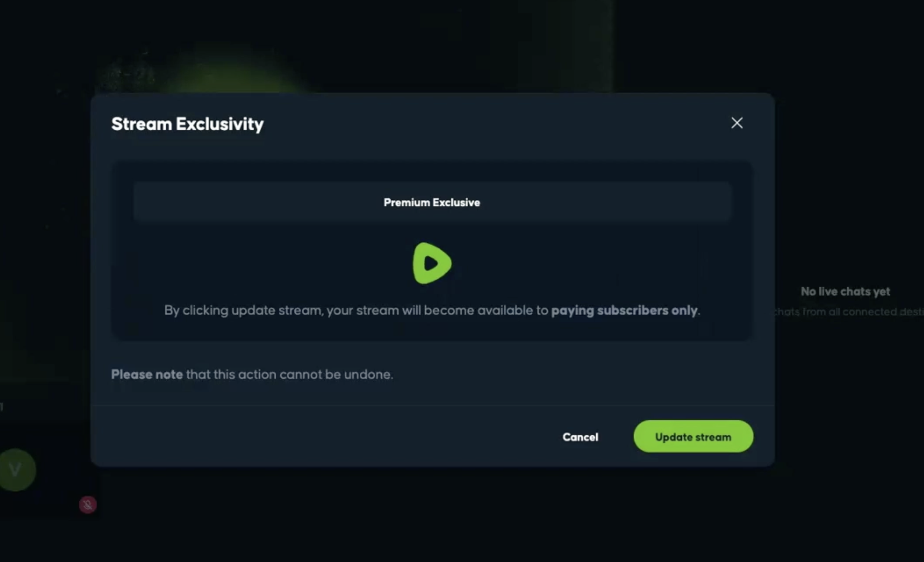Click the 'No live chats yet' message
924x562 pixels.
click(845, 291)
